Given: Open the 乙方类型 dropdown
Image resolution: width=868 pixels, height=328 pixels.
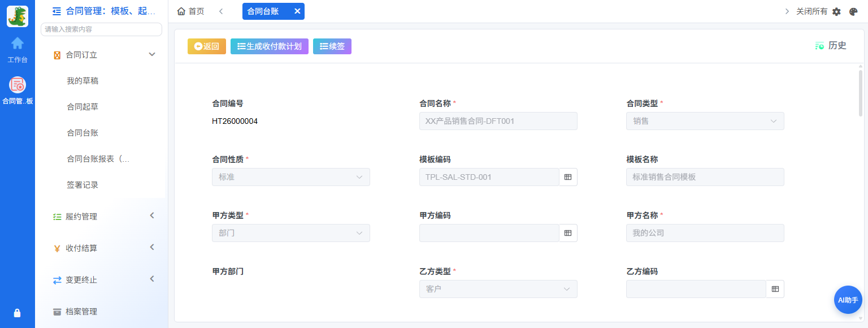Looking at the screenshot, I should 498,289.
